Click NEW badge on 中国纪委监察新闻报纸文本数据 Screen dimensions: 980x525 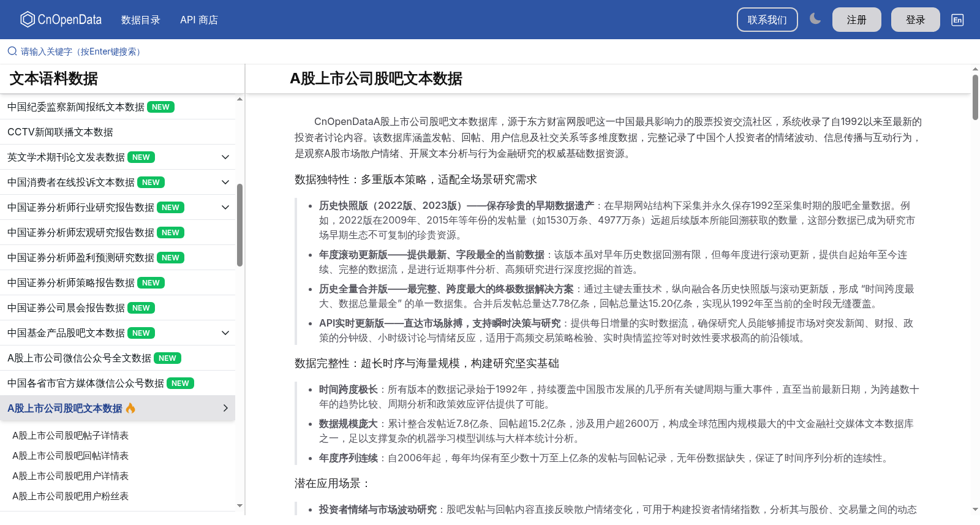[160, 107]
